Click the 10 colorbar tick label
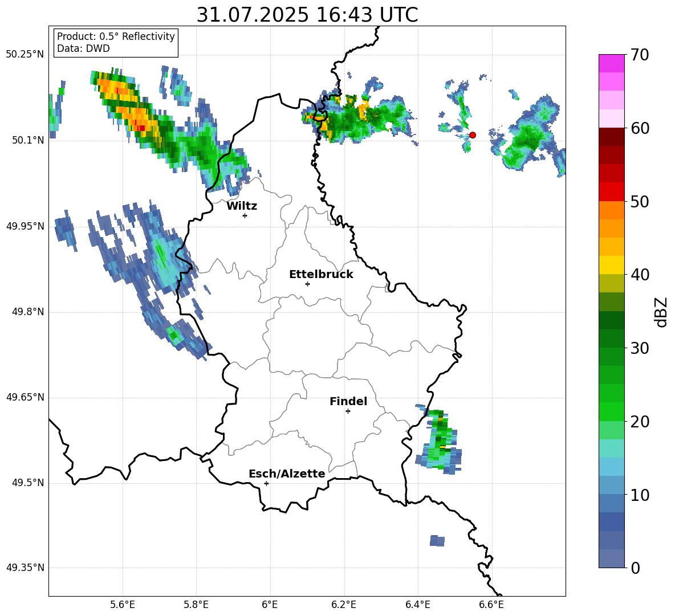Viewport: 675px width, 616px height. click(640, 495)
